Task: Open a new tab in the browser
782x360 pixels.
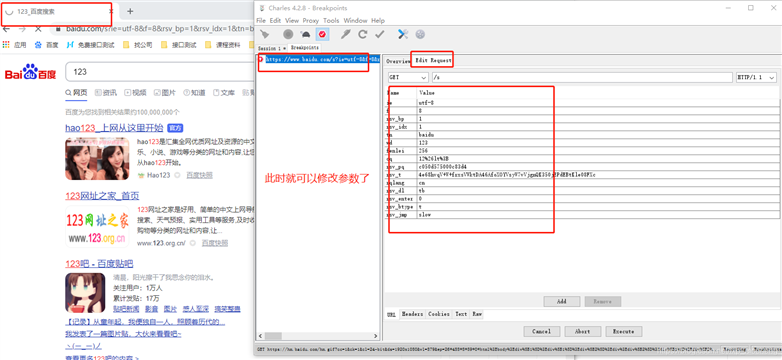Action: point(130,11)
